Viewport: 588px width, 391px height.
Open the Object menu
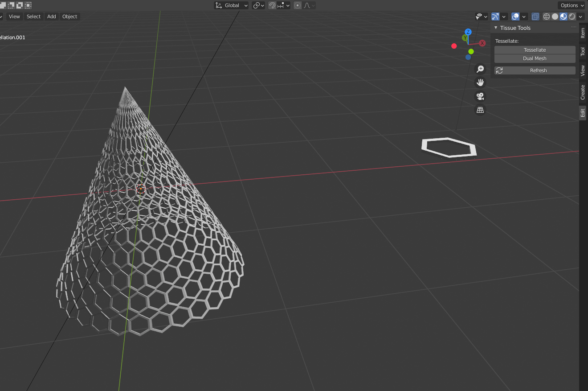(69, 16)
